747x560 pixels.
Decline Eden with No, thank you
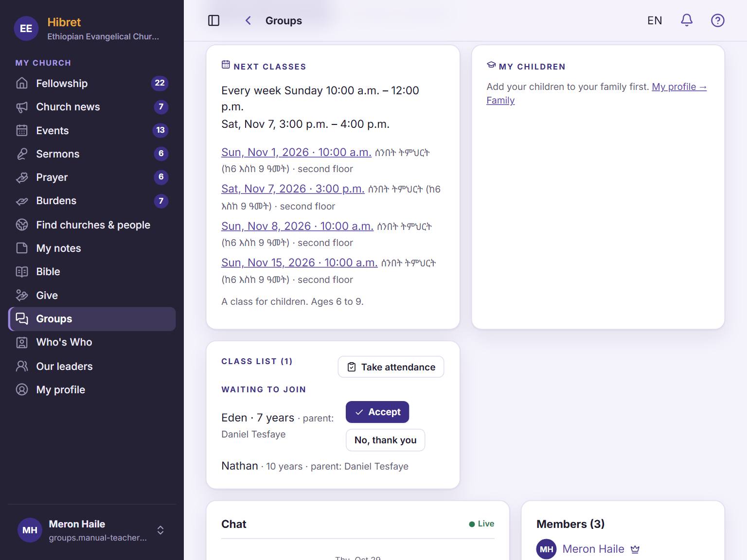385,440
